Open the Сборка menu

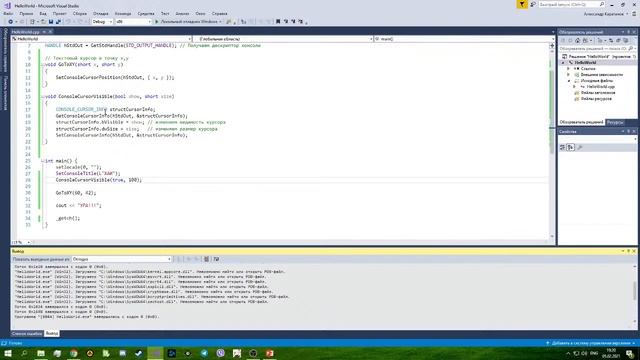click(x=80, y=13)
